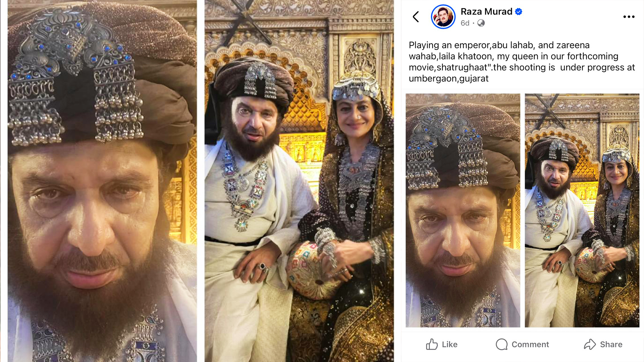Click the large seated couple image
This screenshot has width=644, height=362.
(299, 181)
